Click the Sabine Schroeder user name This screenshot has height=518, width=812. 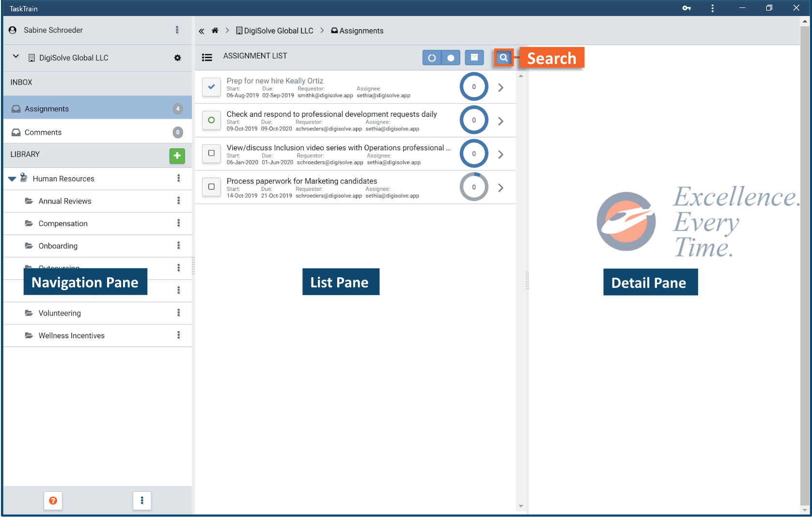(53, 30)
